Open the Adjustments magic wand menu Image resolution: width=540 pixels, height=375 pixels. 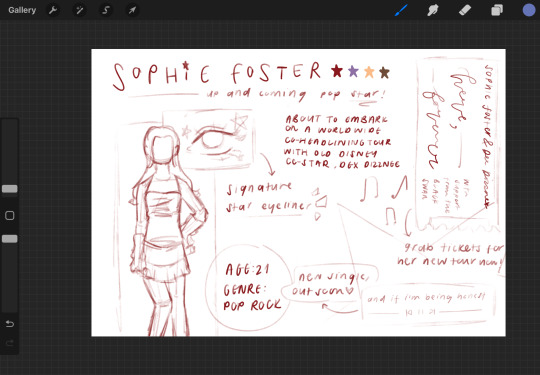tap(80, 10)
